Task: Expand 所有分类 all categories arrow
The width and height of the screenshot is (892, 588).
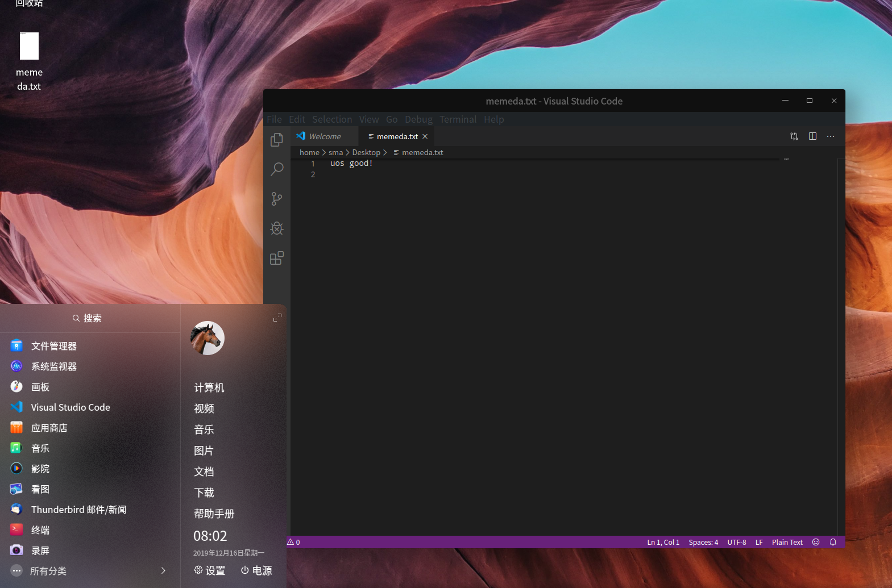Action: tap(163, 570)
